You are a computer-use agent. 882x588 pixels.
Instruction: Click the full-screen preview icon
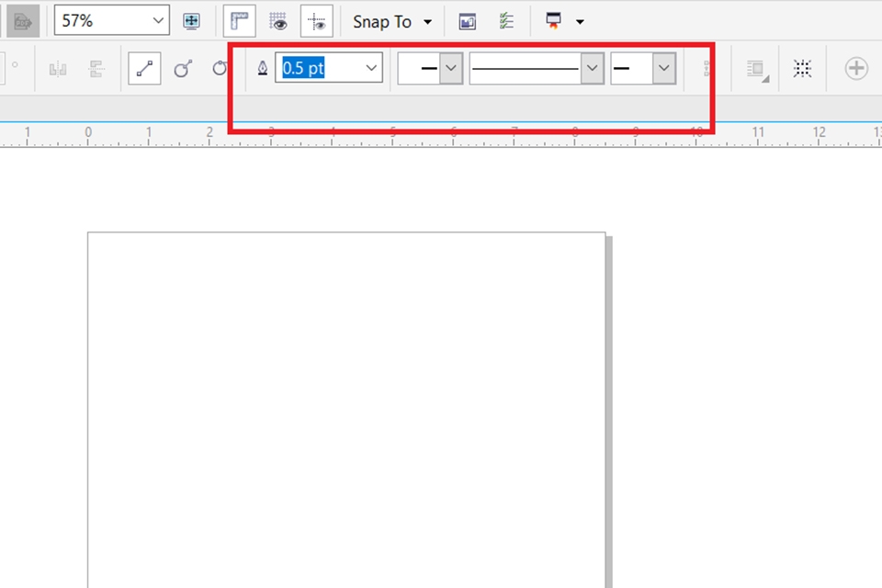click(191, 21)
